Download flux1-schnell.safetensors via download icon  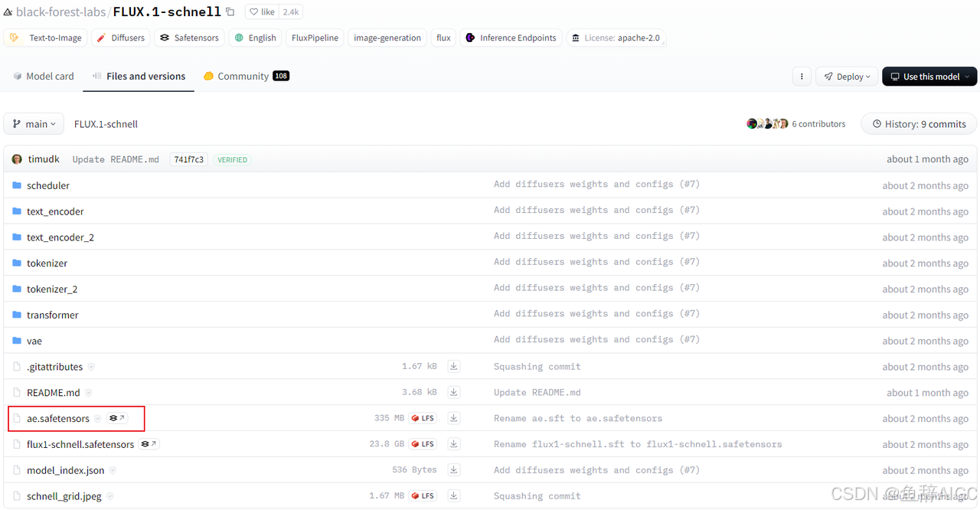click(454, 444)
